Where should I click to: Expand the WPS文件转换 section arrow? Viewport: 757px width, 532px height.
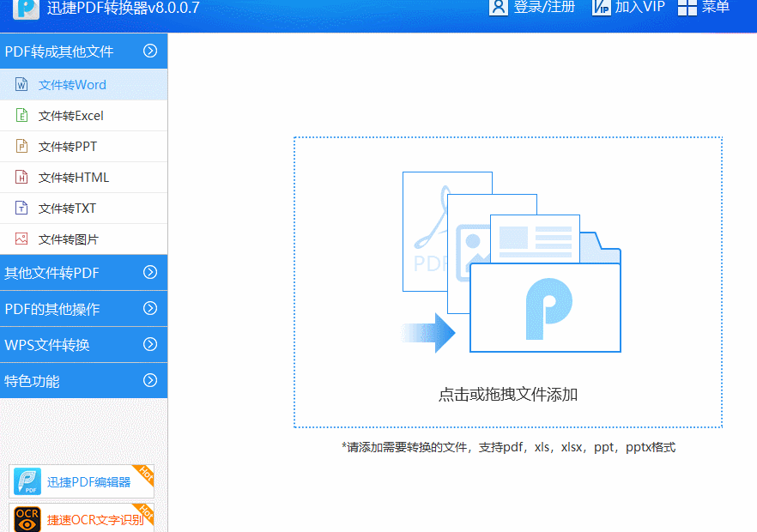[150, 344]
